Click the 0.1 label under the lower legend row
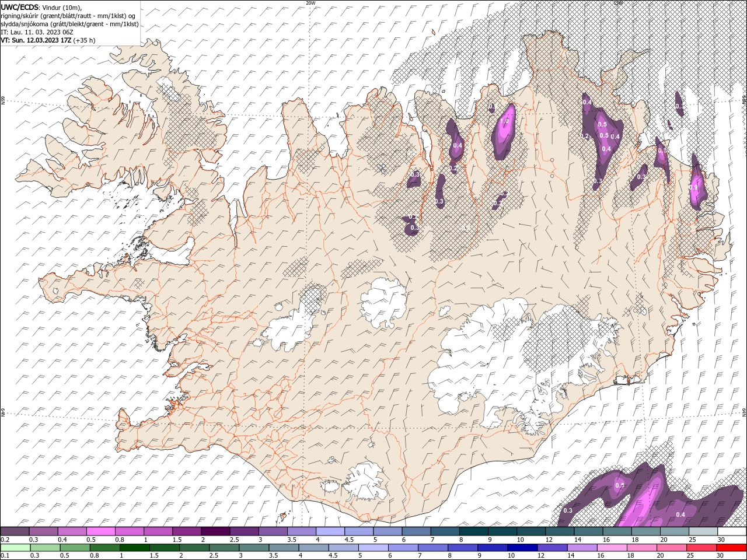Viewport: 747px width, 560px height. [x=5, y=556]
